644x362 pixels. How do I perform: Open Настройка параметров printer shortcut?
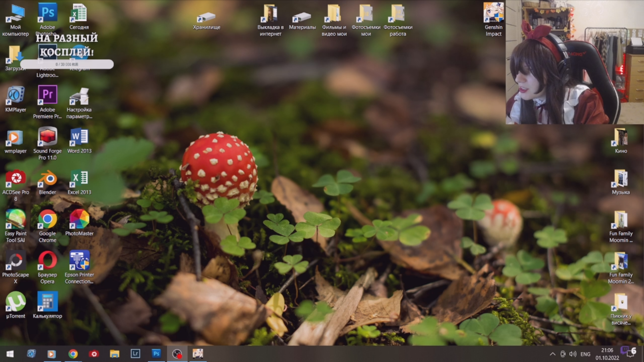click(x=79, y=102)
